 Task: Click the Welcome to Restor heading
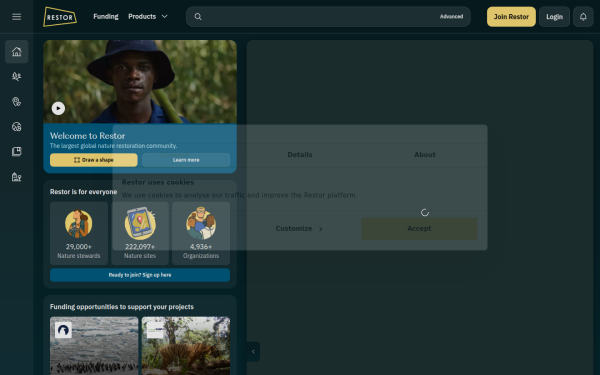[87, 136]
